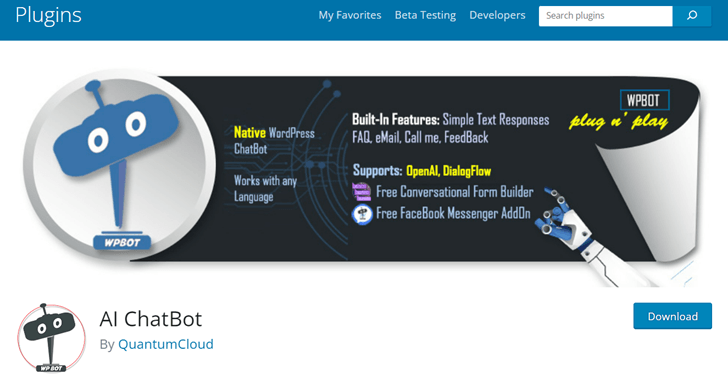This screenshot has width=728, height=390.
Task: Click 'Supports: OpenAI, DialogFlow' text
Action: tap(422, 170)
